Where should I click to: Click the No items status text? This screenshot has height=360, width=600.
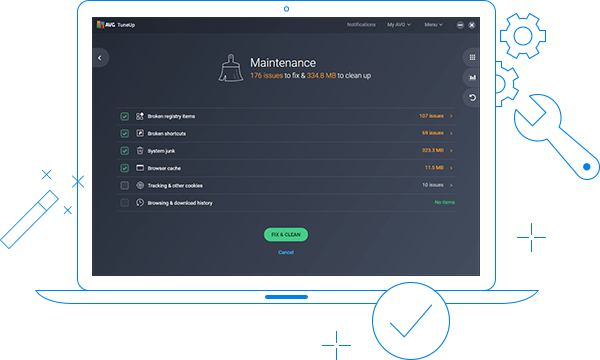coord(445,202)
